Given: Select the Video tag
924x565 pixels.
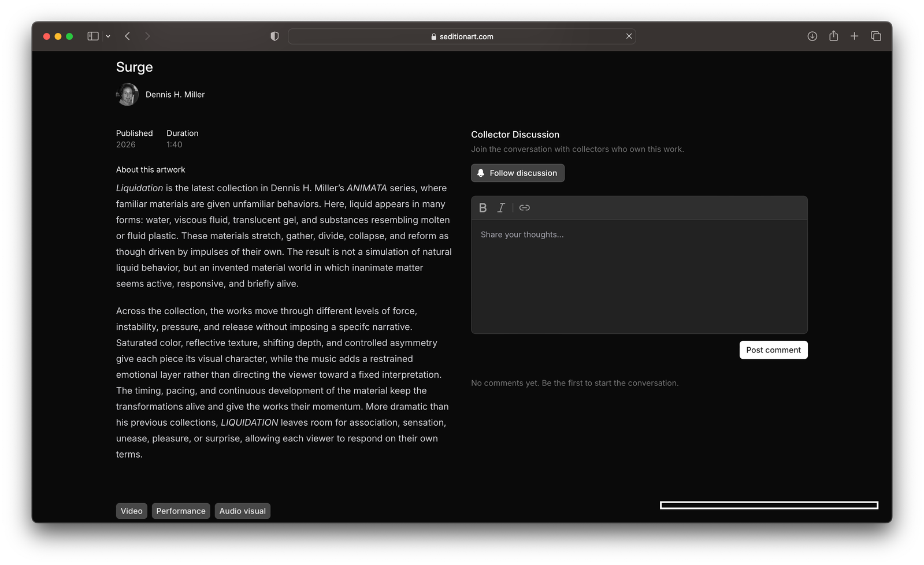Looking at the screenshot, I should [132, 511].
